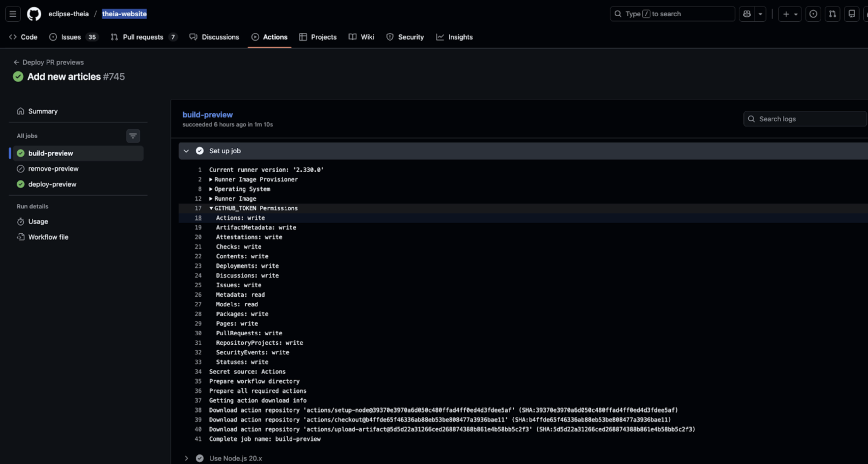The image size is (868, 464).
Task: Select the deploy-preview job
Action: (52, 184)
